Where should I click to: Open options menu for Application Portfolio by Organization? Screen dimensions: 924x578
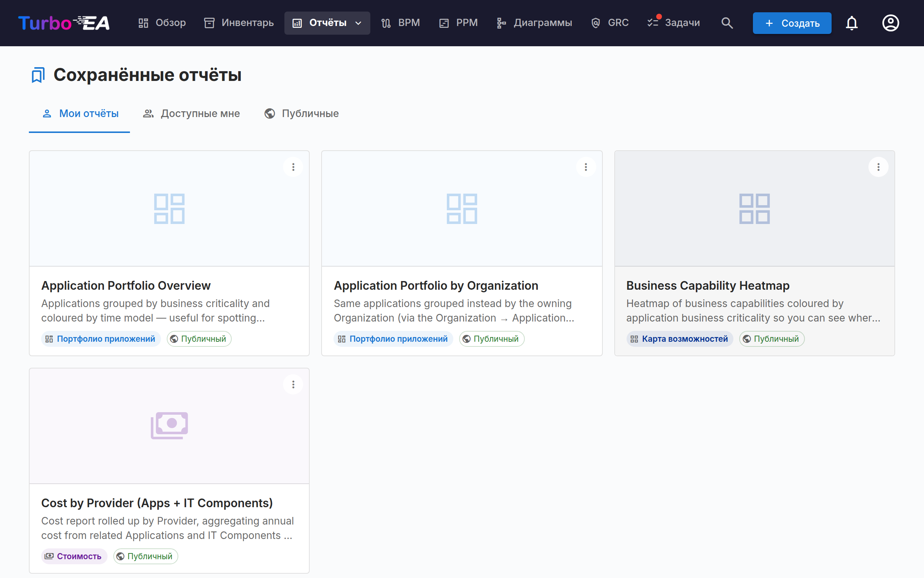tap(586, 167)
